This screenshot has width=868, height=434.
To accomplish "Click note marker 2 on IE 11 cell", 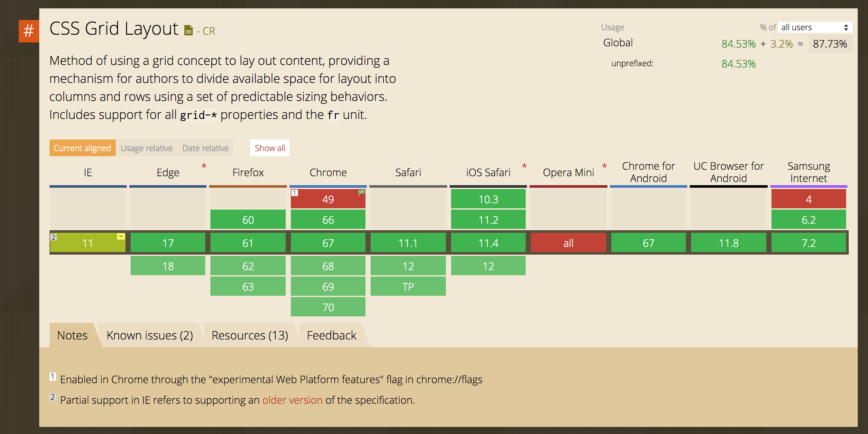I will click(x=53, y=237).
